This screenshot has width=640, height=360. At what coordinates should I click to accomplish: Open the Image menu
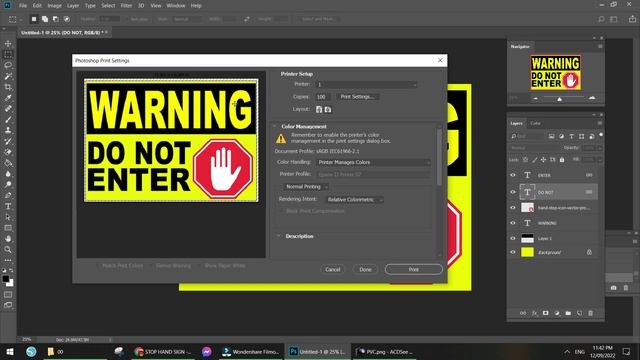pos(54,6)
